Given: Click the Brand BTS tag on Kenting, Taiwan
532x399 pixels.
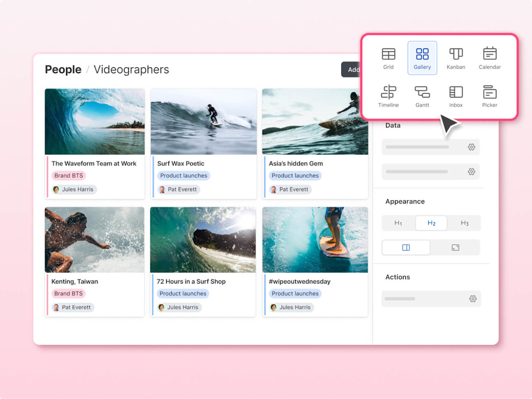Looking at the screenshot, I should (68, 293).
